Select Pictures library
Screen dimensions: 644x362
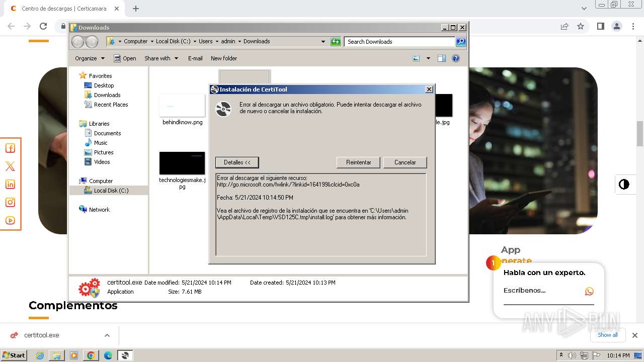coord(104,152)
